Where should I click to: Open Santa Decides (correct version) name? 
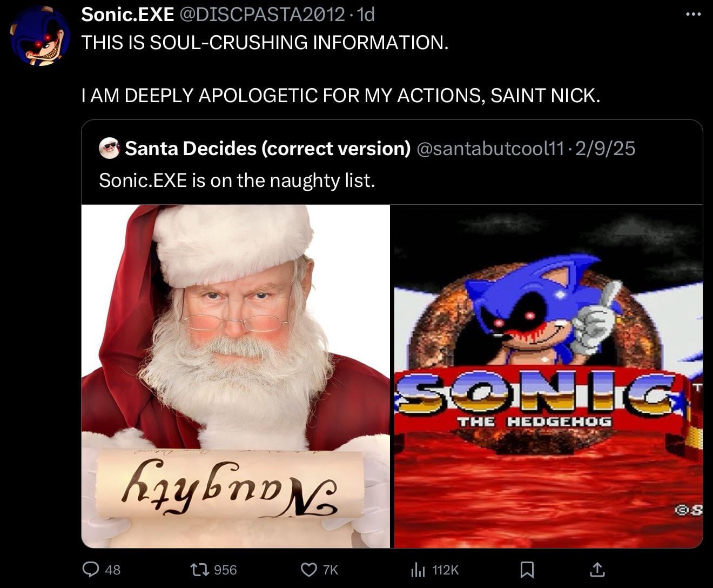(268, 148)
